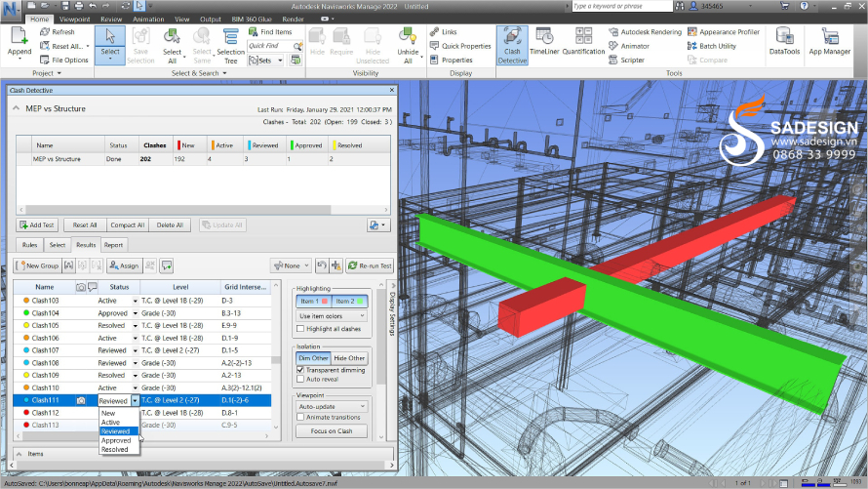
Task: Toggle Hide Other isolation
Action: [349, 358]
